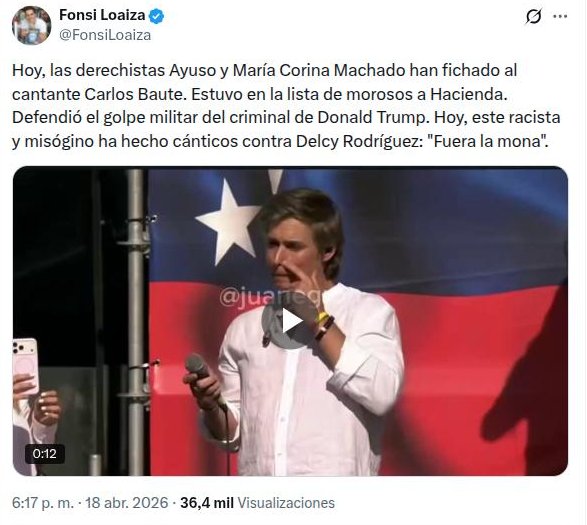
Task: Select the tweet's first line about Ayuso
Action: pyautogui.click(x=264, y=70)
